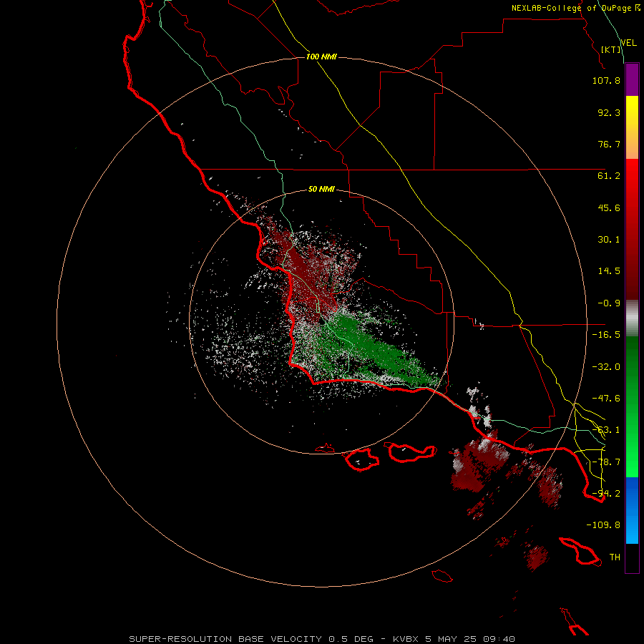
Task: Click the 61.2 velocity legend value
Action: [609, 176]
